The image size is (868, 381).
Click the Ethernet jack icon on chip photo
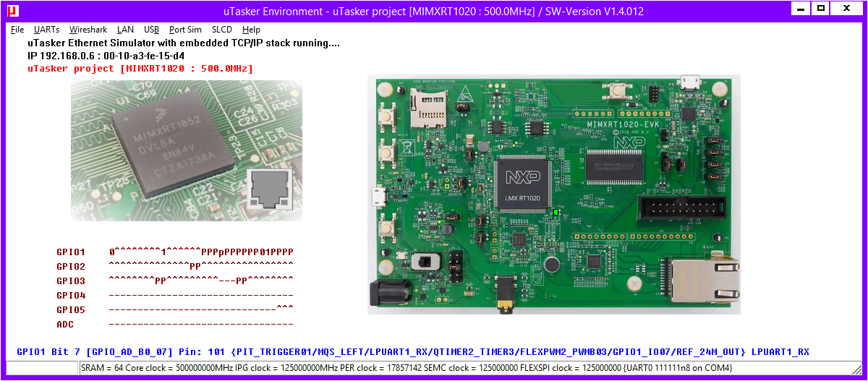click(270, 190)
